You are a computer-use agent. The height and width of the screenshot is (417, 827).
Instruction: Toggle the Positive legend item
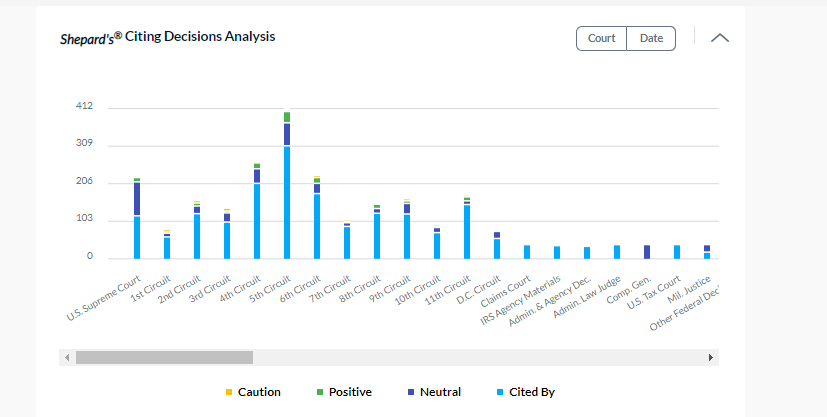point(343,392)
